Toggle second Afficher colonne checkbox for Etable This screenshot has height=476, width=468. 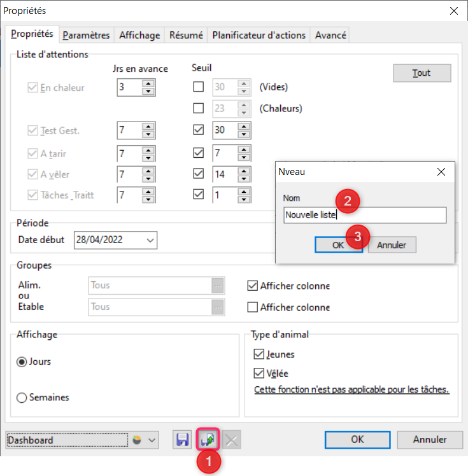point(252,307)
